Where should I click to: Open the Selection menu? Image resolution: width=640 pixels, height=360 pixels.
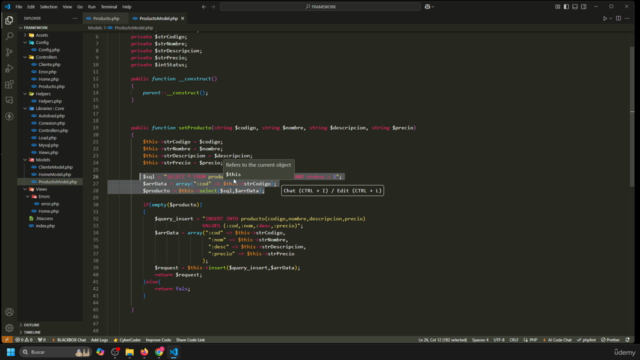click(49, 7)
